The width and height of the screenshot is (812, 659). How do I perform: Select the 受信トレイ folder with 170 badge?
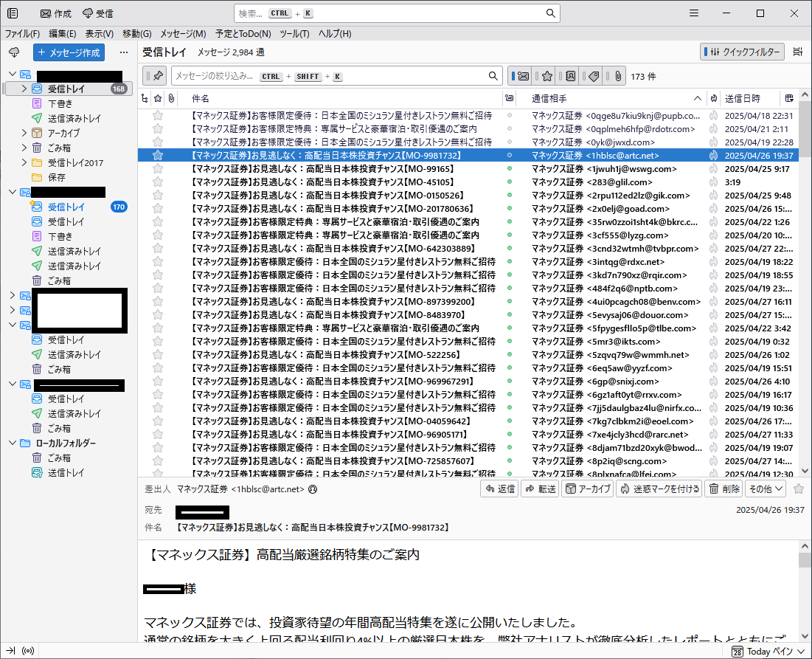point(66,207)
